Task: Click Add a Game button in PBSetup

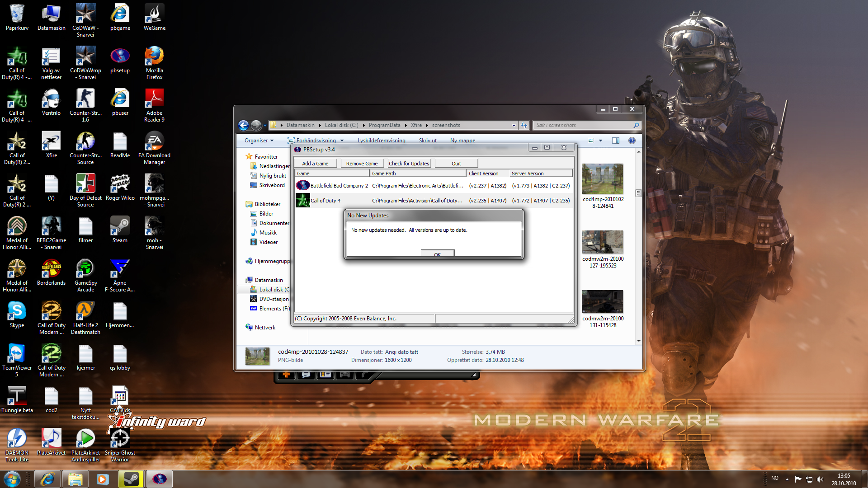Action: point(315,164)
